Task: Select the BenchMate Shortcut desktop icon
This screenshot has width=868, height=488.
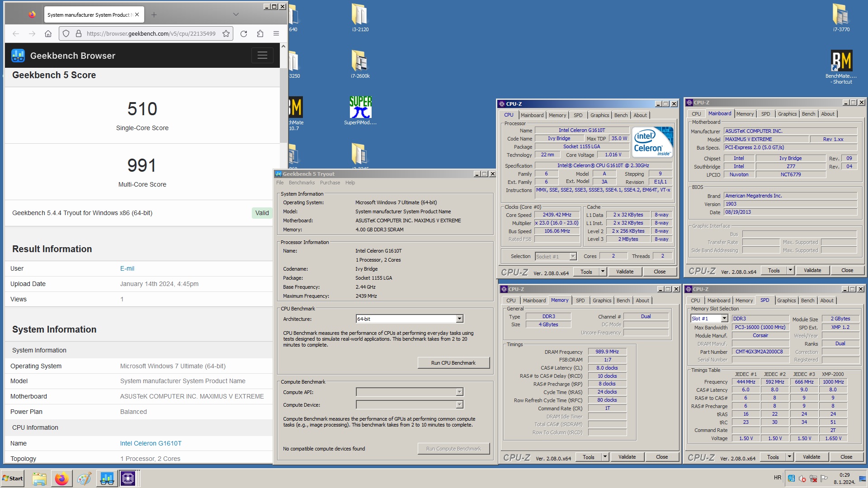Action: tap(841, 67)
